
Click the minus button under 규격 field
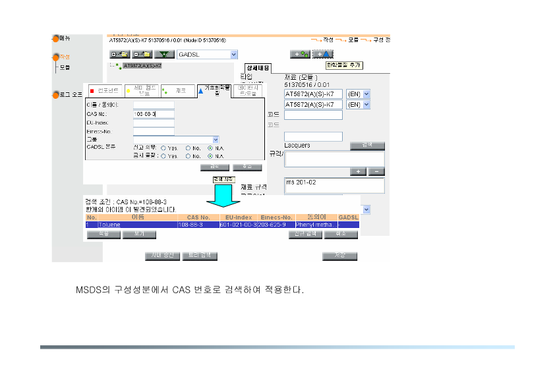tap(376, 171)
